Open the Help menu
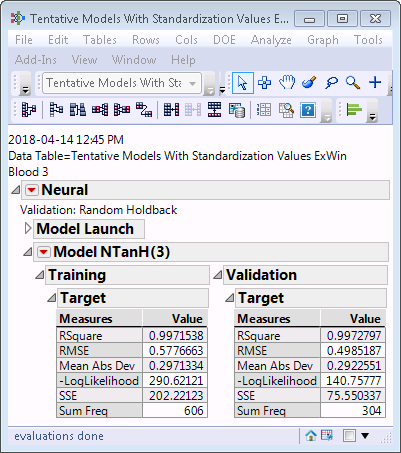 pos(183,60)
